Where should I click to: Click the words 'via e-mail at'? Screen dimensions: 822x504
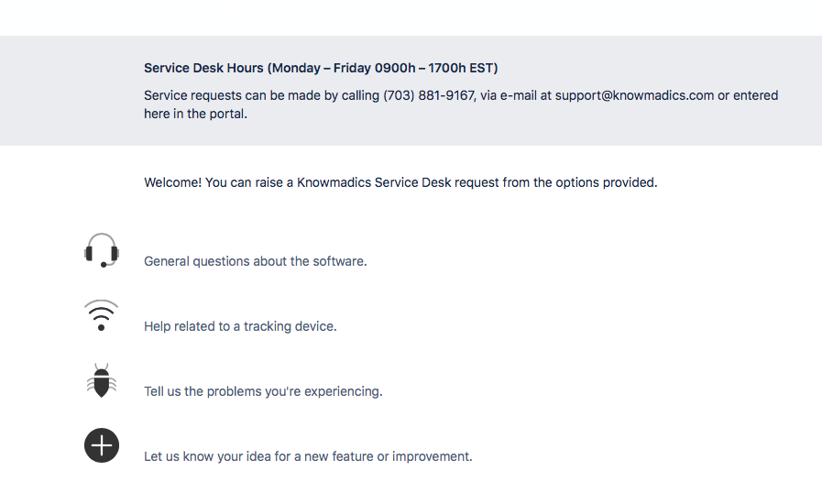pos(515,95)
